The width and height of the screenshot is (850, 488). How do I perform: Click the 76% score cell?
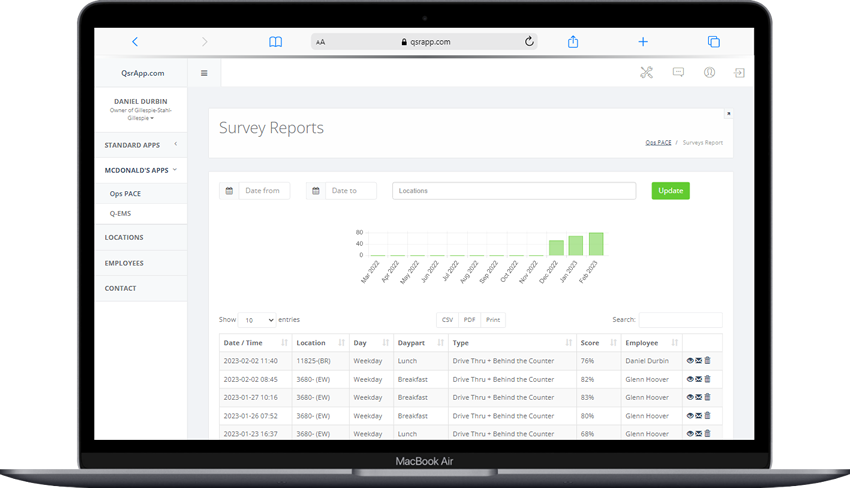coord(598,361)
